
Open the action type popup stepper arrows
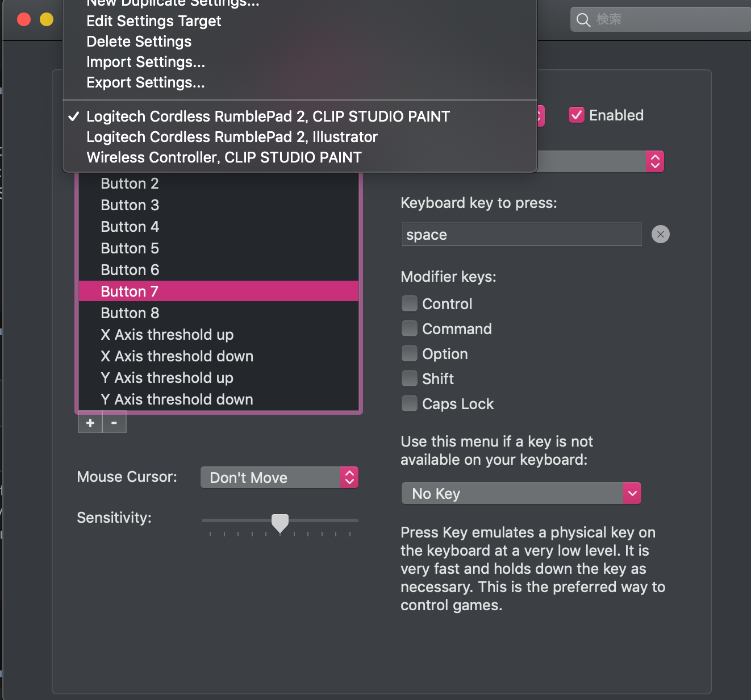[655, 161]
